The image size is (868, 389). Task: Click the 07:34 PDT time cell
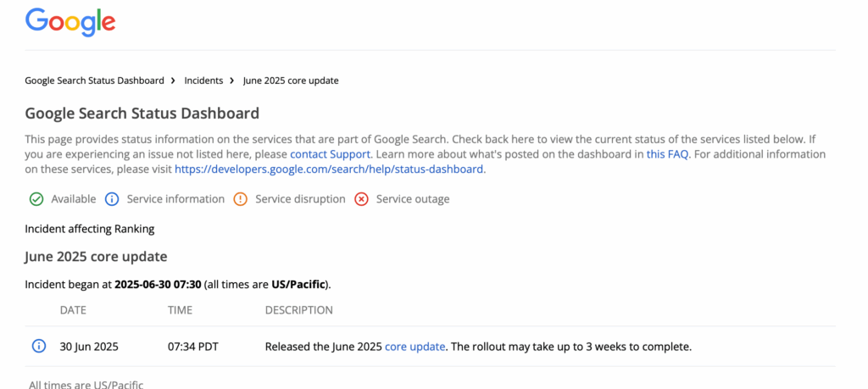coord(194,347)
